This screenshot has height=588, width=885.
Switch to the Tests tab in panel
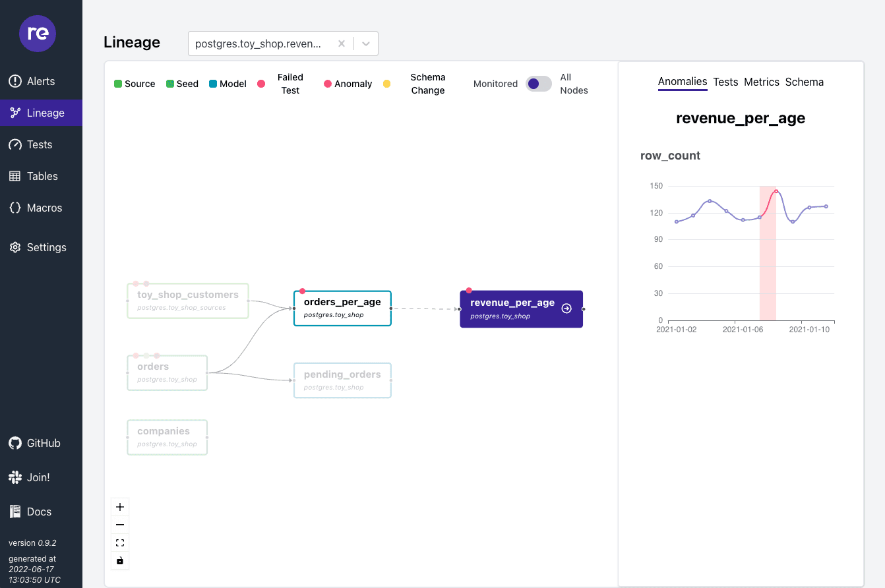tap(725, 82)
